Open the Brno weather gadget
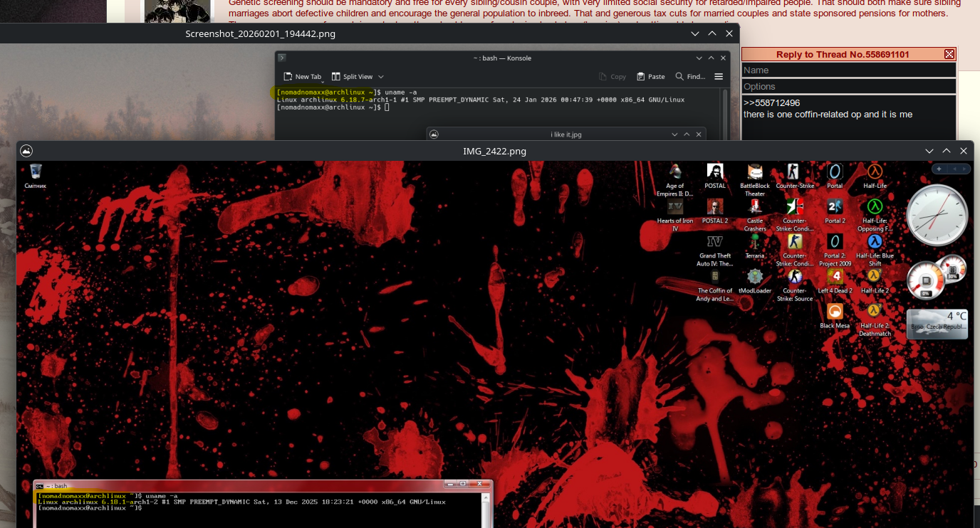Viewport: 980px width, 528px height. point(937,324)
